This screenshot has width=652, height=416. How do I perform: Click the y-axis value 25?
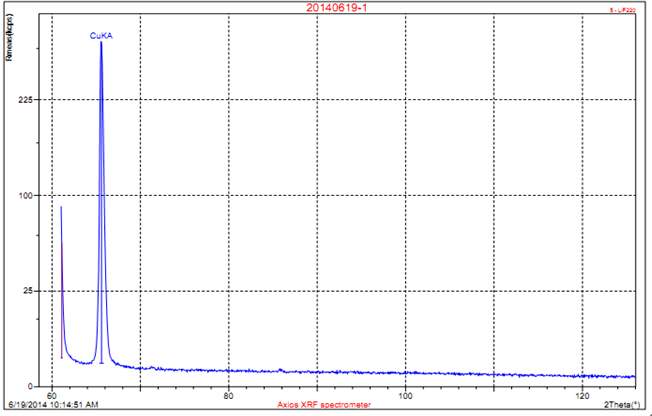[28, 291]
